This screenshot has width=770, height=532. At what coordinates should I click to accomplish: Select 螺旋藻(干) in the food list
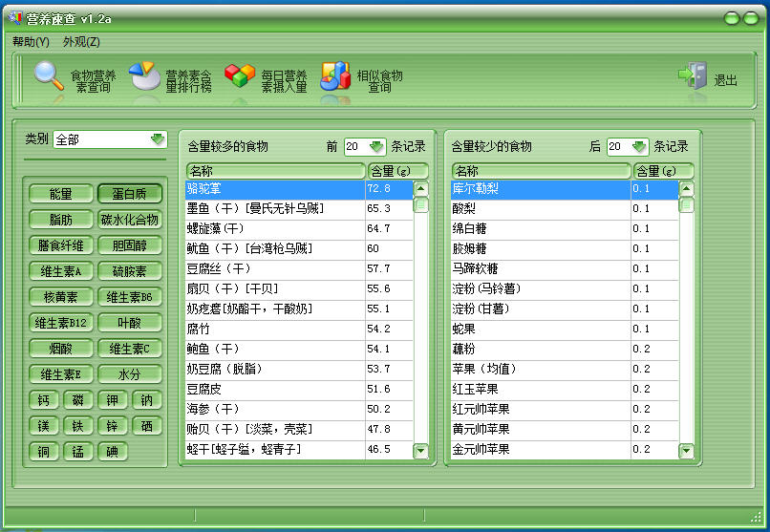(x=275, y=228)
